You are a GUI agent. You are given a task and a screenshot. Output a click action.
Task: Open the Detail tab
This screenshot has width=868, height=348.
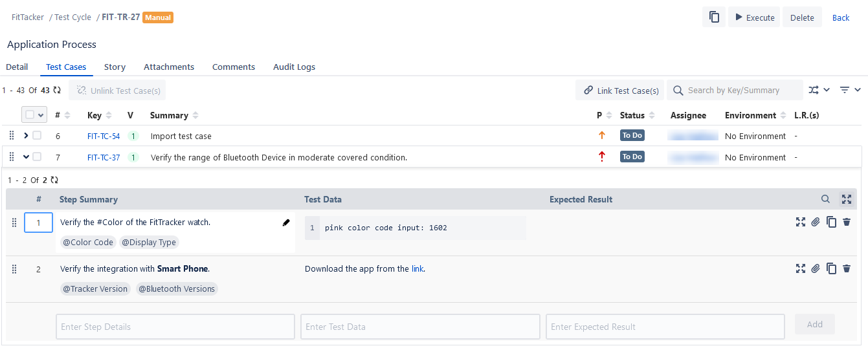tap(17, 67)
